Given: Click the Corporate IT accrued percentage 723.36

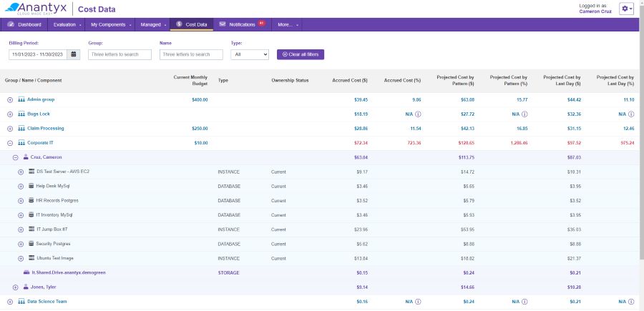Looking at the screenshot, I should pyautogui.click(x=413, y=143).
